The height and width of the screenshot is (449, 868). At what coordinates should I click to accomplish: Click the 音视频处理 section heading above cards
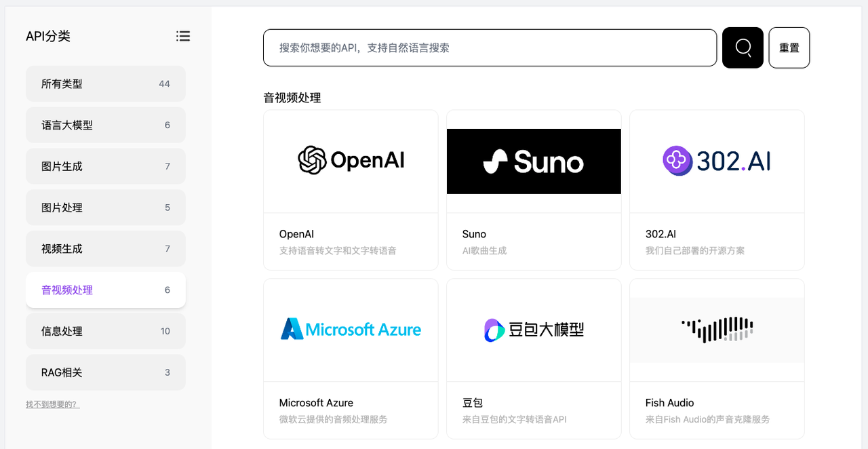pyautogui.click(x=292, y=98)
